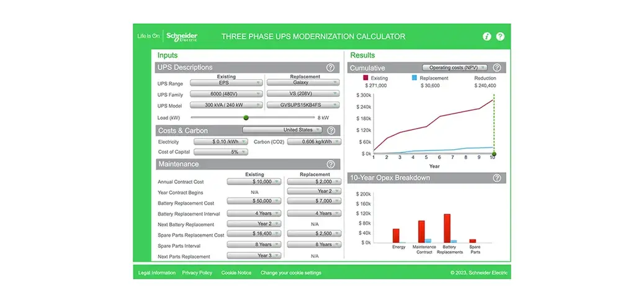644x302 pixels.
Task: Click Replacement legend color swatch
Action: (414, 78)
